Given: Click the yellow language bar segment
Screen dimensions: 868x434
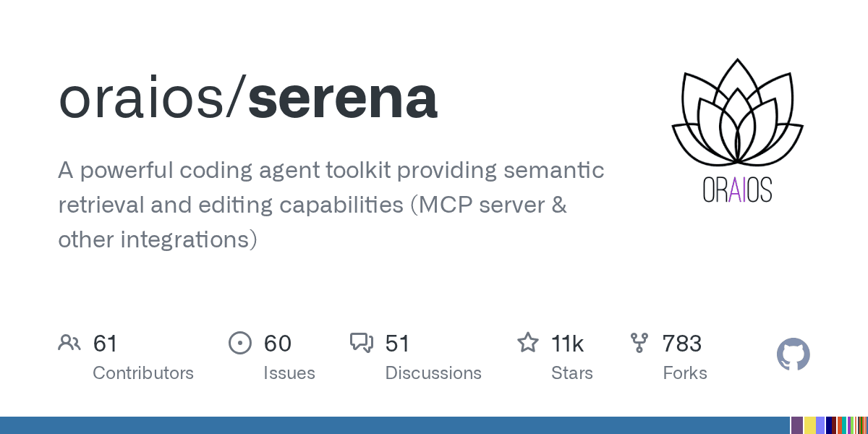Looking at the screenshot, I should [810, 425].
